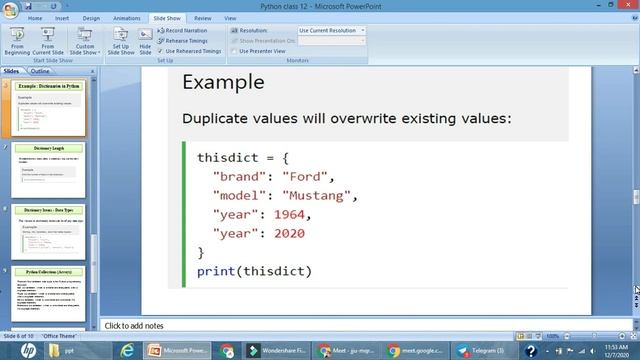Viewport: 640px width, 360px height.
Task: Select the 'Dictionary Items - Data Types' thumbnail
Action: (48, 232)
